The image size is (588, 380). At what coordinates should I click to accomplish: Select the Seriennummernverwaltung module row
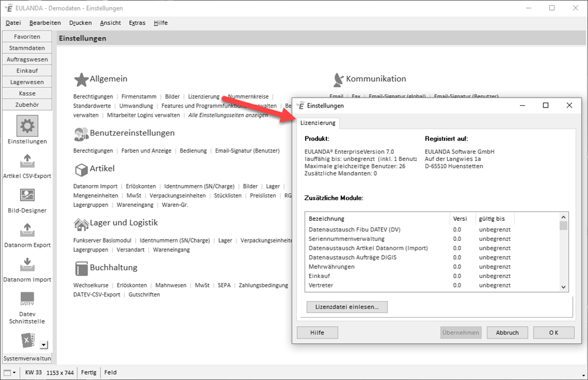click(x=433, y=238)
